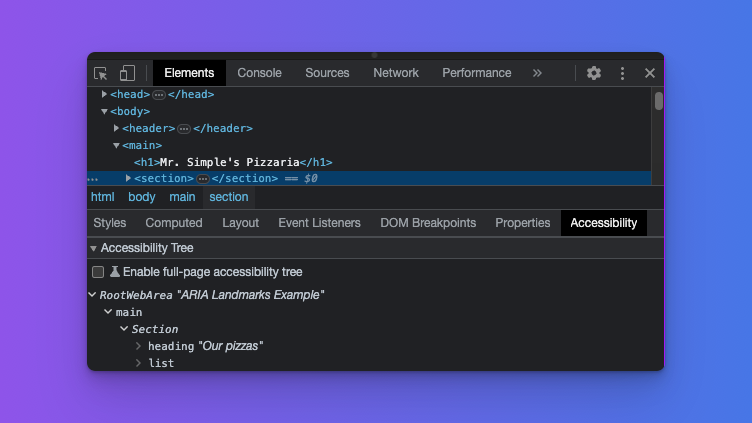752x423 pixels.
Task: Select the Computed pane tab
Action: [x=174, y=223]
